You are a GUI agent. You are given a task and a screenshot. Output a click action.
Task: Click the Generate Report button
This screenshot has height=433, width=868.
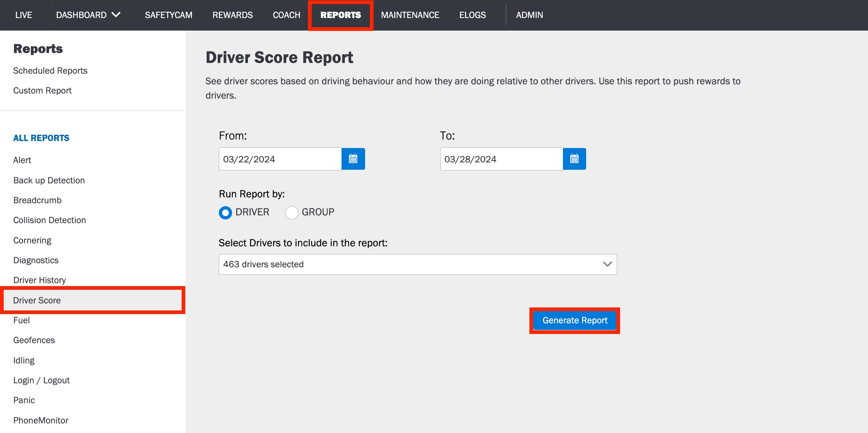click(575, 320)
